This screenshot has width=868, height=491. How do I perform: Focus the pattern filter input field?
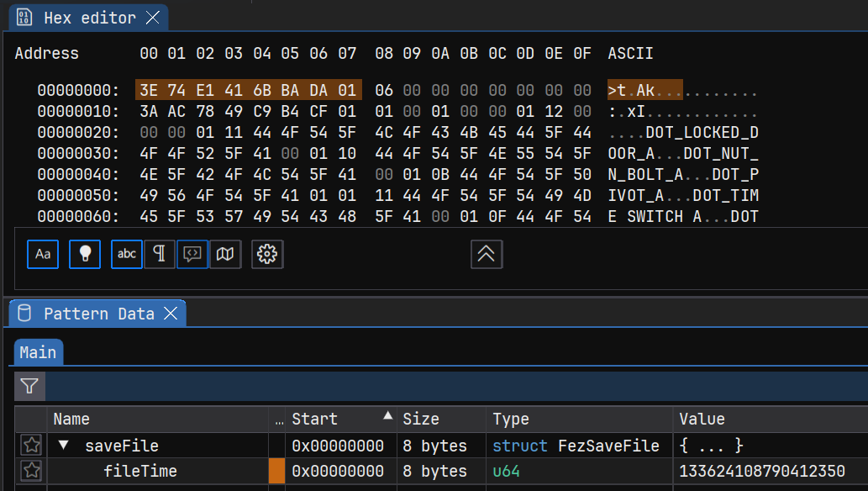(x=457, y=386)
